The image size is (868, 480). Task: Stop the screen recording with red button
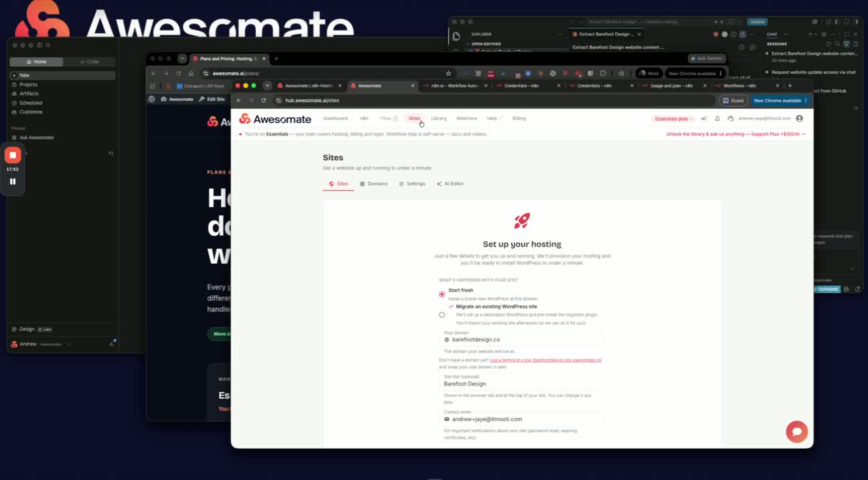(13, 155)
